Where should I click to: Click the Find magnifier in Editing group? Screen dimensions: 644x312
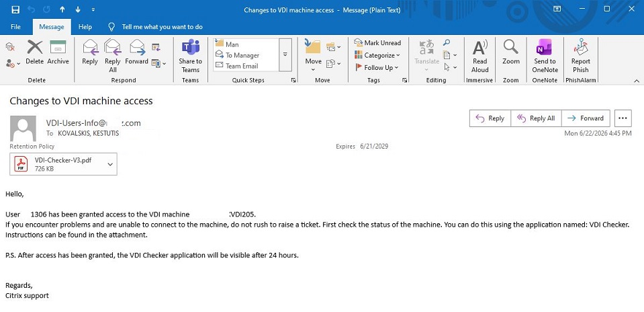point(447,42)
